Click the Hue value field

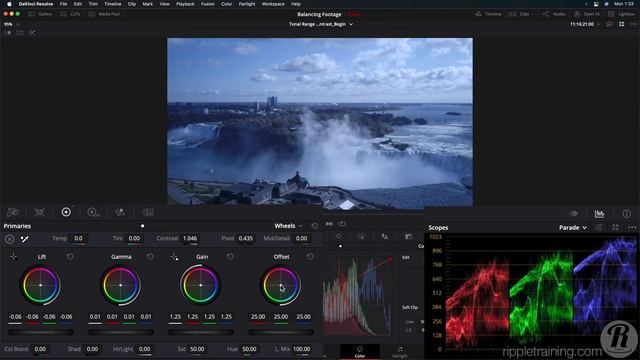click(x=249, y=349)
